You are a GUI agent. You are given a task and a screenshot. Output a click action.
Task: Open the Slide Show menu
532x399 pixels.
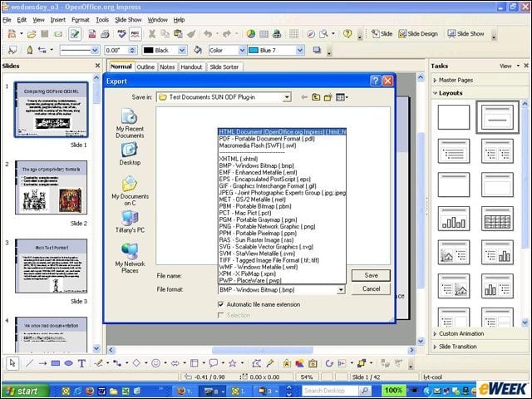click(128, 20)
